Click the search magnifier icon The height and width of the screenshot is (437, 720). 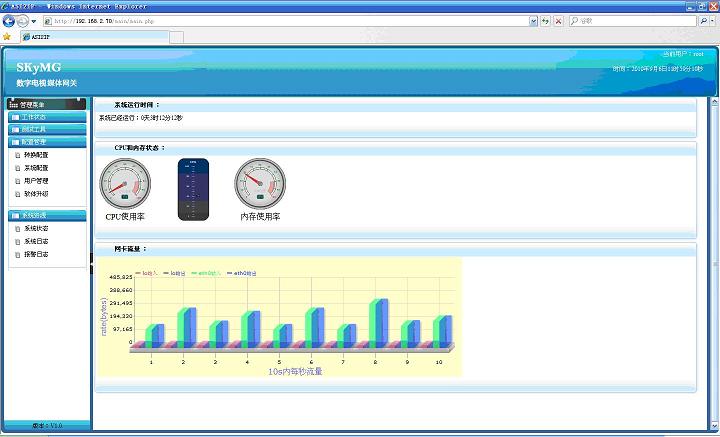click(704, 20)
